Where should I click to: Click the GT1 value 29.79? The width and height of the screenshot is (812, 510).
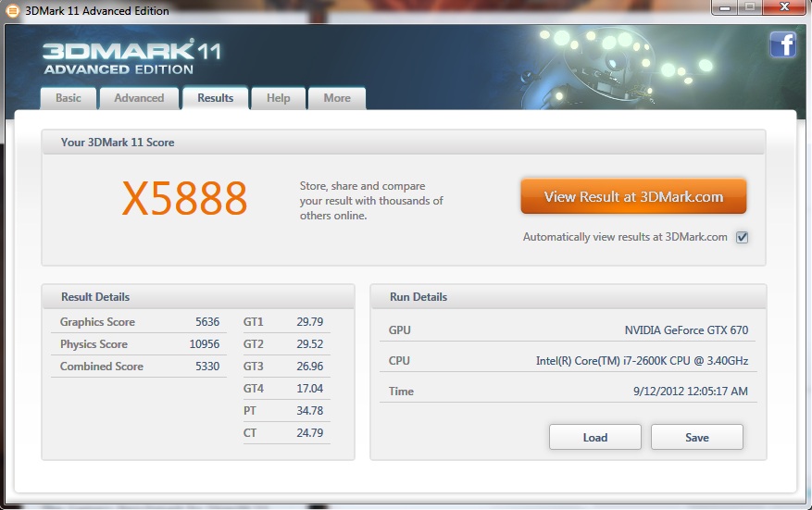(x=309, y=322)
